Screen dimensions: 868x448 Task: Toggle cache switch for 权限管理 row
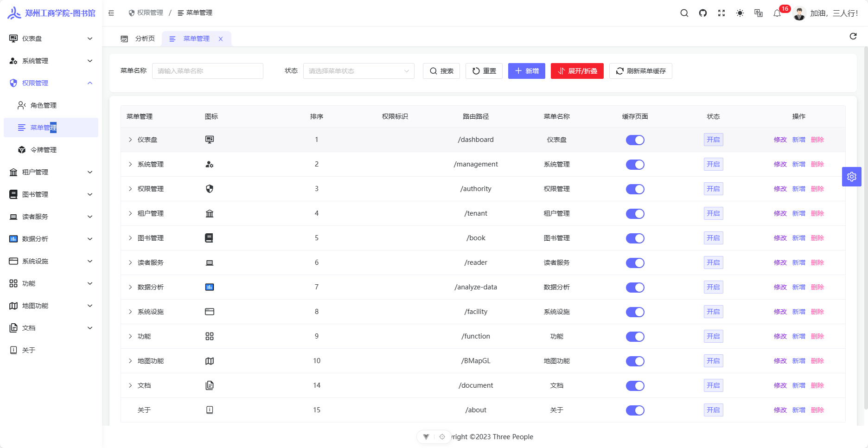point(635,189)
